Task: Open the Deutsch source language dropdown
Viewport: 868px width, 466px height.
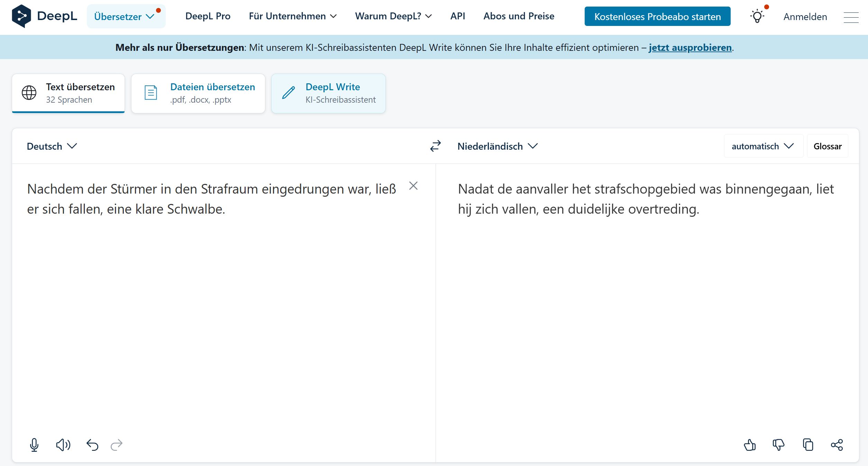Action: pyautogui.click(x=52, y=146)
